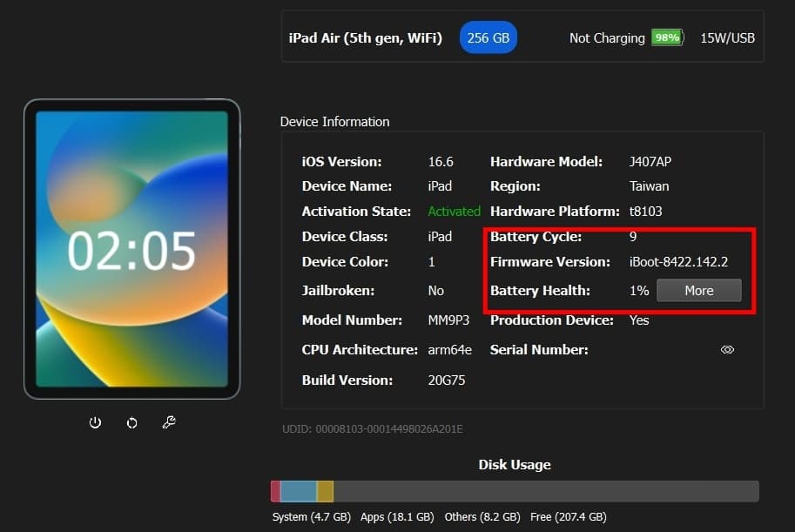Viewport: 795px width, 532px height.
Task: Click the Model Number value MM9P3
Action: pyautogui.click(x=448, y=320)
